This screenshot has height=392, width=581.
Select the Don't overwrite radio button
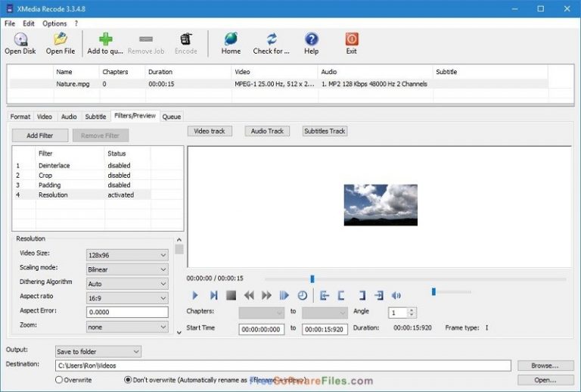pos(128,380)
